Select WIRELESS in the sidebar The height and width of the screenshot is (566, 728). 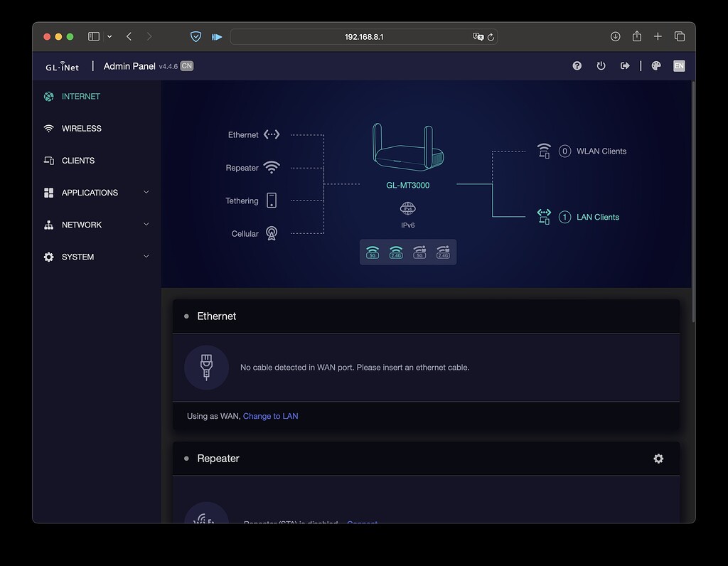click(x=79, y=128)
